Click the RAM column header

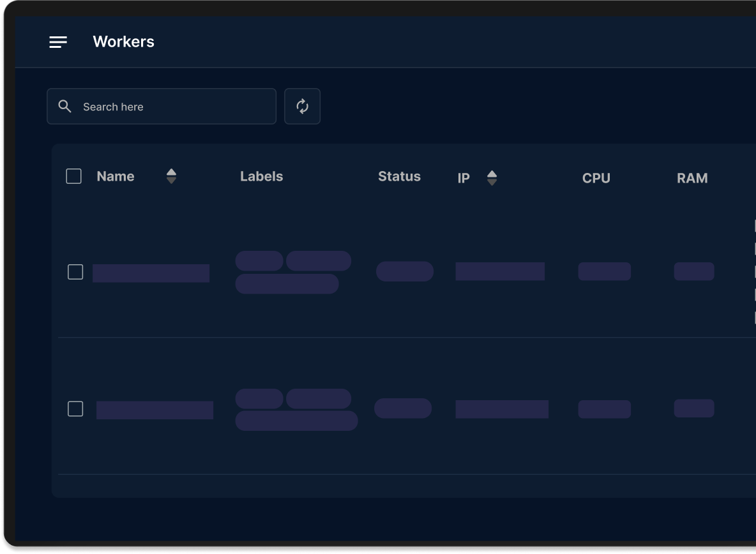point(692,179)
